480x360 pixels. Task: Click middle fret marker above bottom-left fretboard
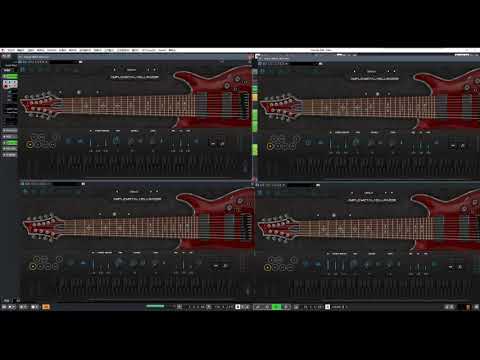pyautogui.click(x=114, y=214)
